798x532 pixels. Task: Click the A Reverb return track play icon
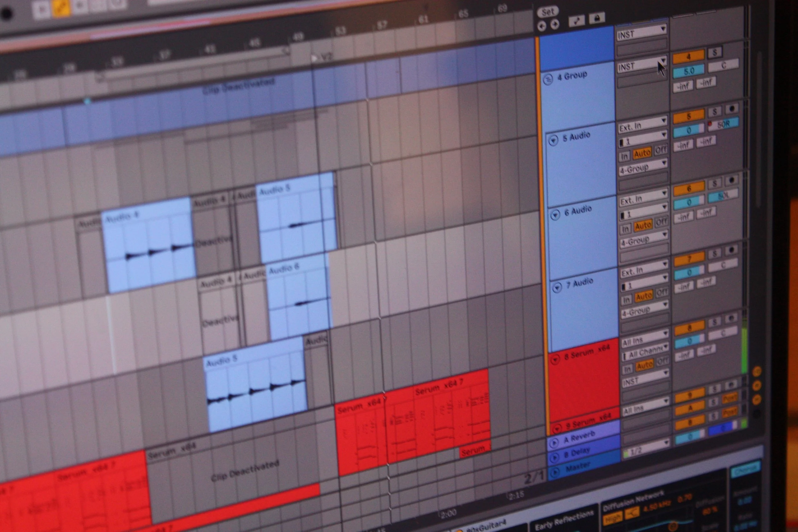point(554,443)
